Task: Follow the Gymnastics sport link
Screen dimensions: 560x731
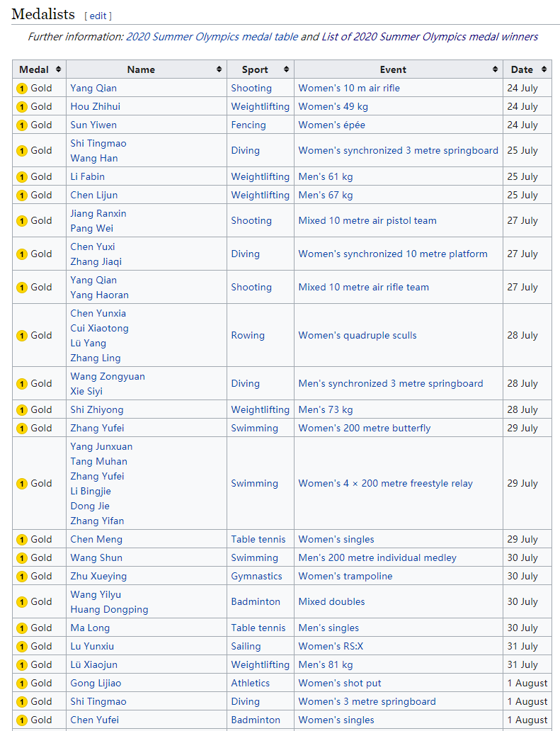Action: [257, 576]
